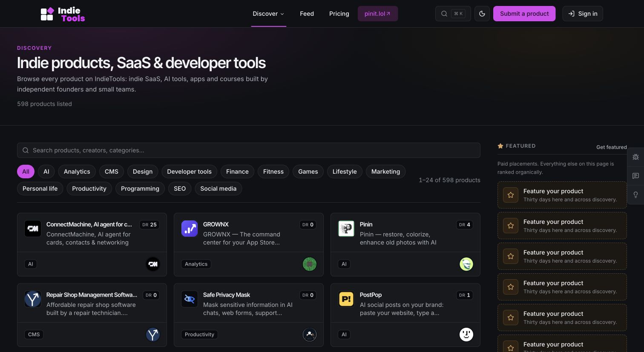Click the lightbulb idea icon on right edge
This screenshot has height=352, width=644.
pyautogui.click(x=635, y=195)
